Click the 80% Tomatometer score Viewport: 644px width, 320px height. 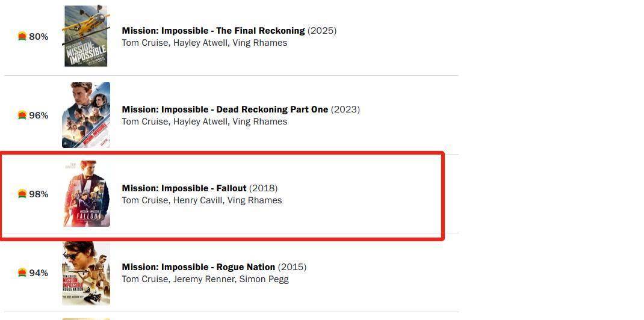click(x=39, y=37)
